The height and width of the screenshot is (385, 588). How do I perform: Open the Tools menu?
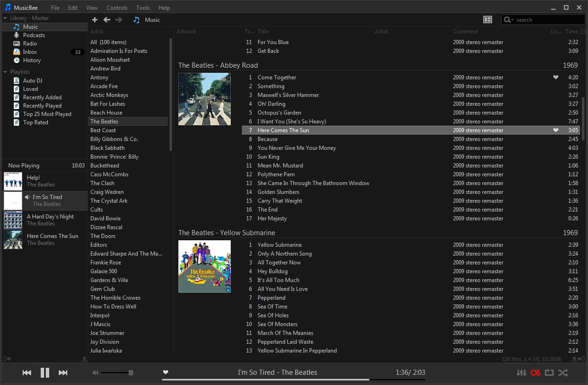click(143, 8)
